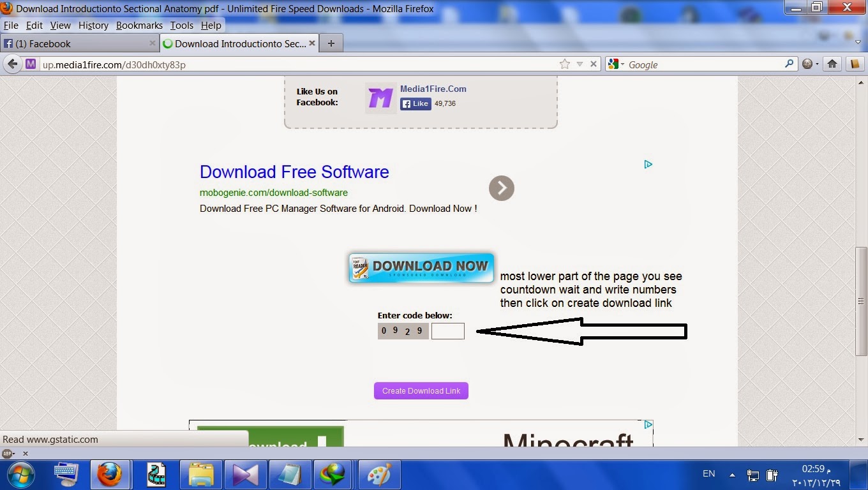868x490 pixels.
Task: Click the DOWNLOAD NOW sponsored banner
Action: pyautogui.click(x=421, y=268)
